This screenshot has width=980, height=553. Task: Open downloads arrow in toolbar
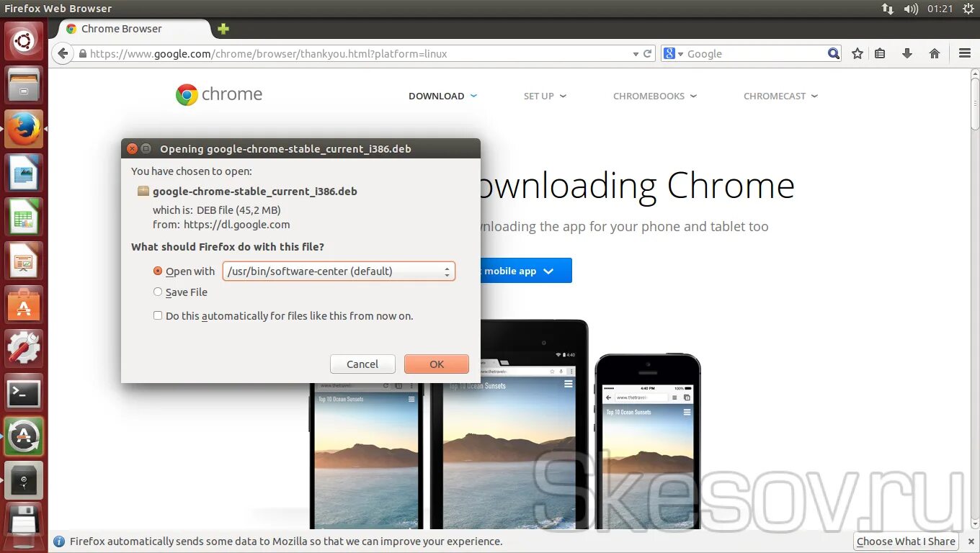coord(907,53)
